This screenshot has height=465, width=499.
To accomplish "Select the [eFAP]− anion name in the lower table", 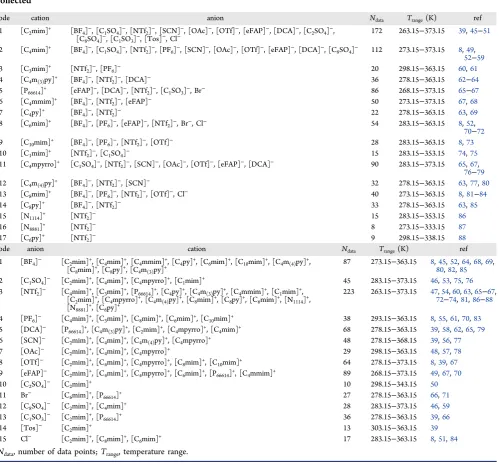I will (34, 374).
